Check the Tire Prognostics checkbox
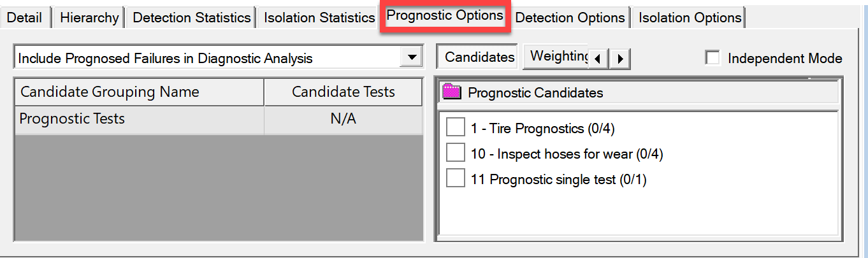The width and height of the screenshot is (868, 258). (456, 128)
